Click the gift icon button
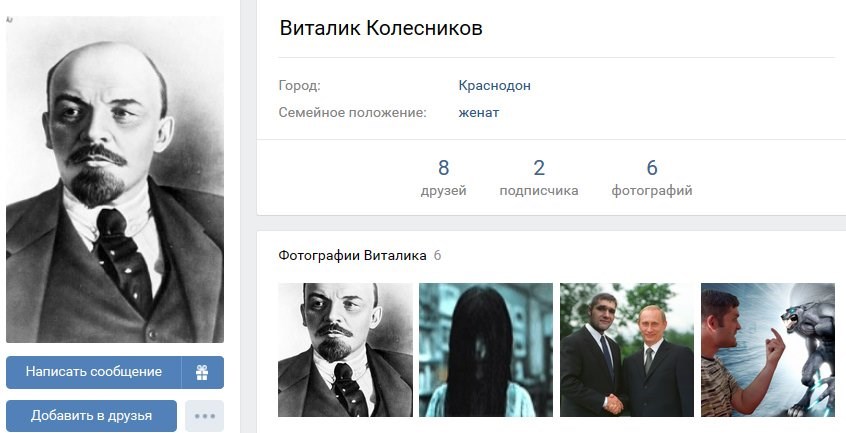This screenshot has height=433, width=846. 202,372
